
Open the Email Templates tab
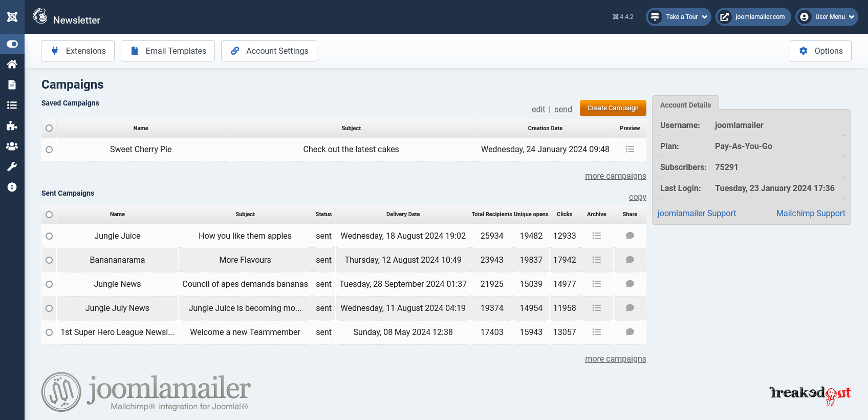[x=168, y=51]
